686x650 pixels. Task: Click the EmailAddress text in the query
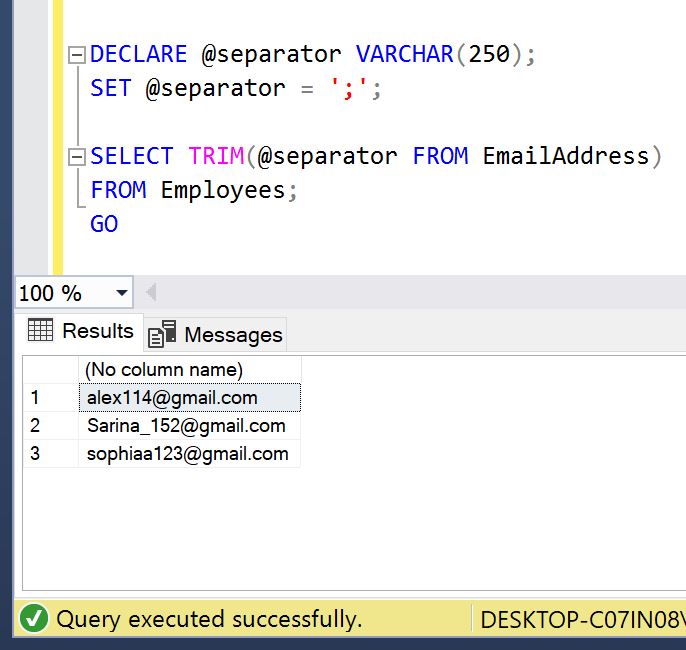(565, 156)
